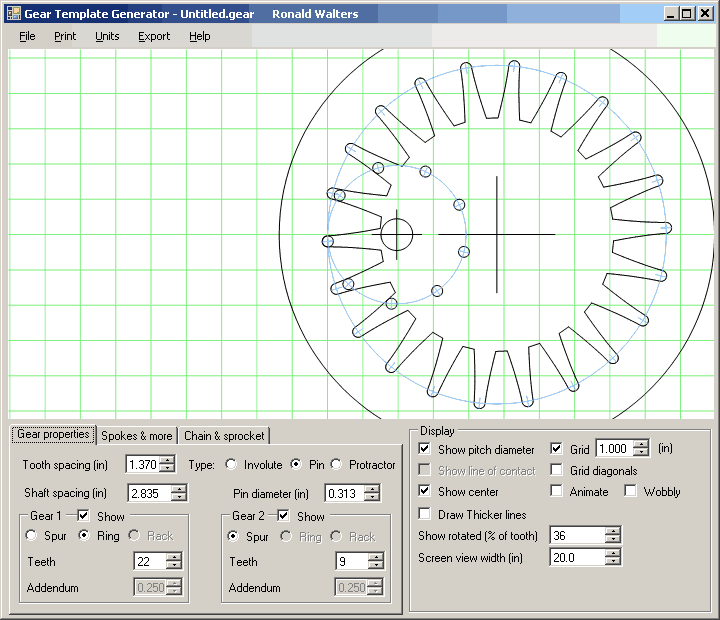Switch to Spokes & more tab
720x620 pixels.
coord(137,436)
